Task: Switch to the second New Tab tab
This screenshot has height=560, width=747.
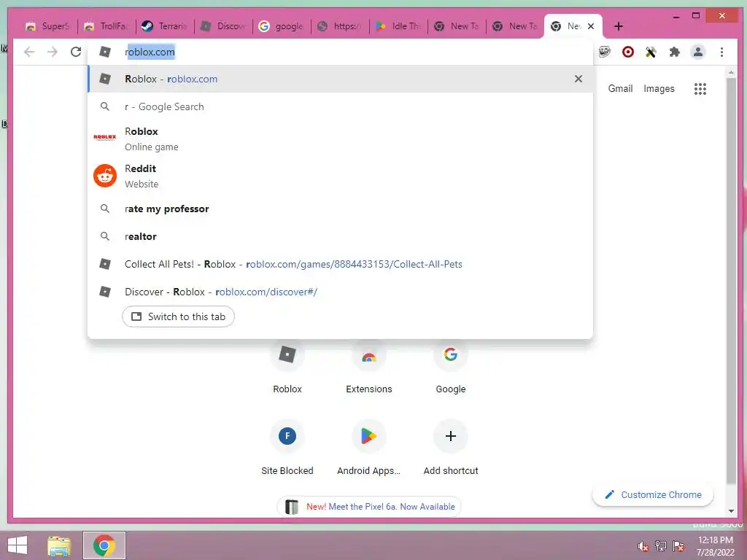Action: tap(515, 26)
